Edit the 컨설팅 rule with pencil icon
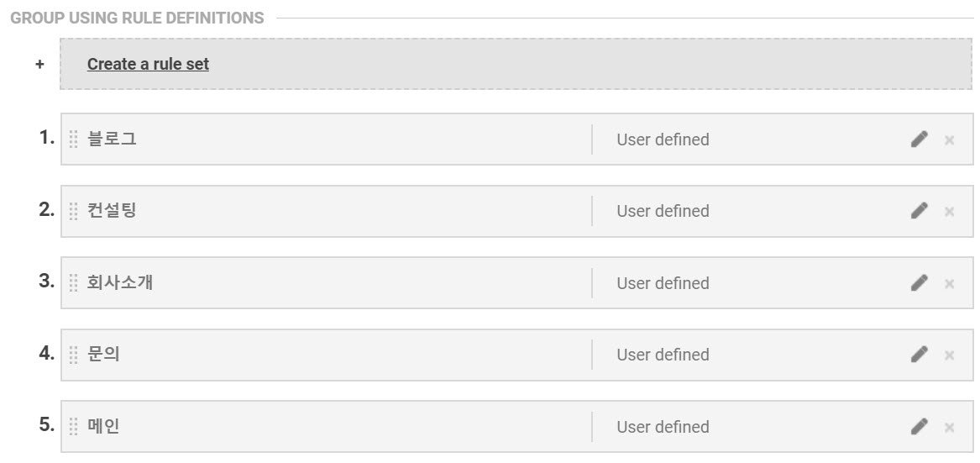The width and height of the screenshot is (980, 463). (920, 211)
